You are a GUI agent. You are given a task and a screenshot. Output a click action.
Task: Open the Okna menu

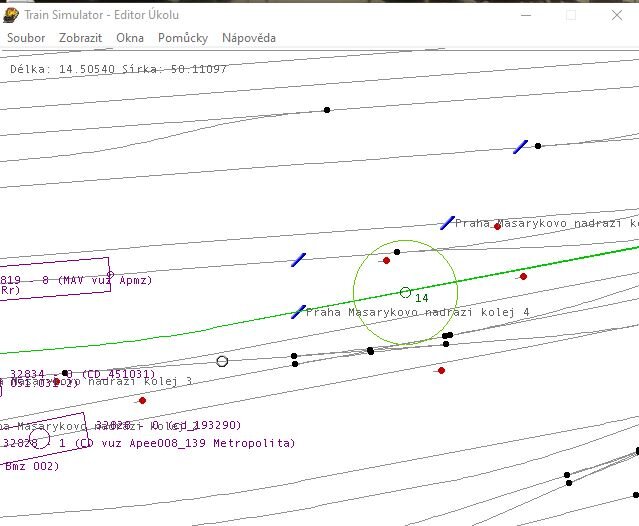coord(130,38)
